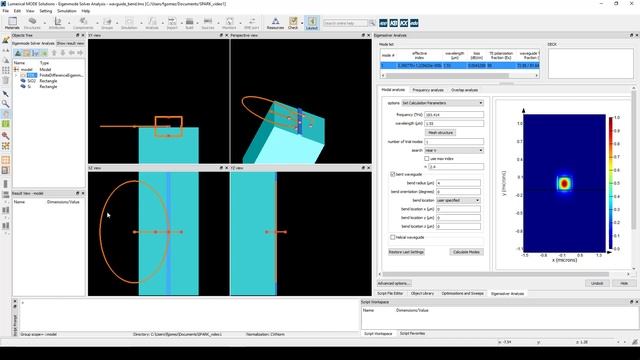The width and height of the screenshot is (640, 360).
Task: Open the Setting menu
Action: click(x=46, y=11)
